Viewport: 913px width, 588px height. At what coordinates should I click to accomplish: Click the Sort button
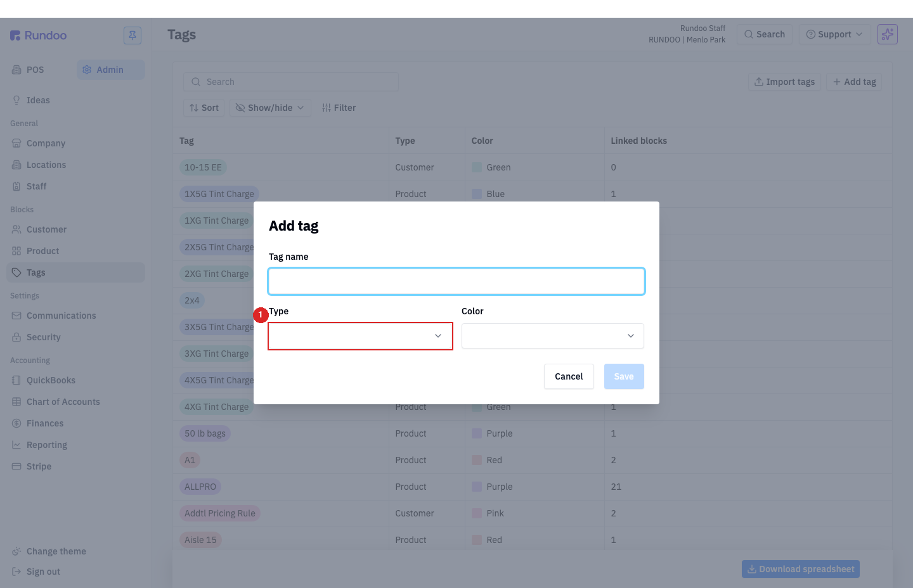(x=204, y=108)
